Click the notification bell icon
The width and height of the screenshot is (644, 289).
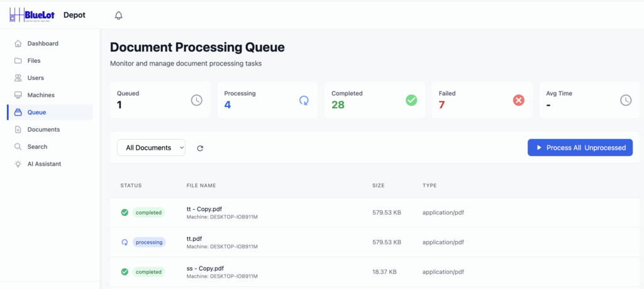click(118, 15)
